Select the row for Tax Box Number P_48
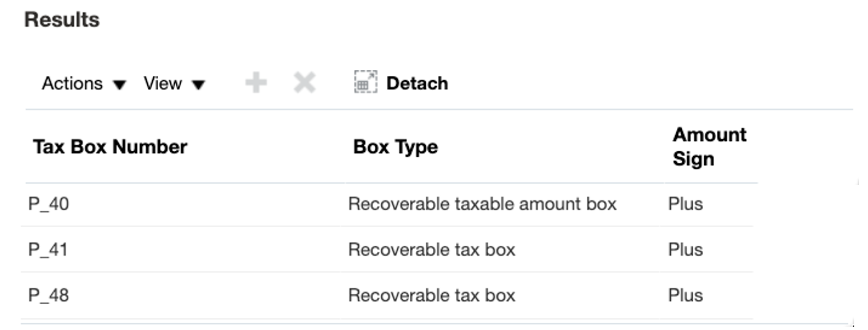The image size is (868, 330). pyautogui.click(x=47, y=295)
